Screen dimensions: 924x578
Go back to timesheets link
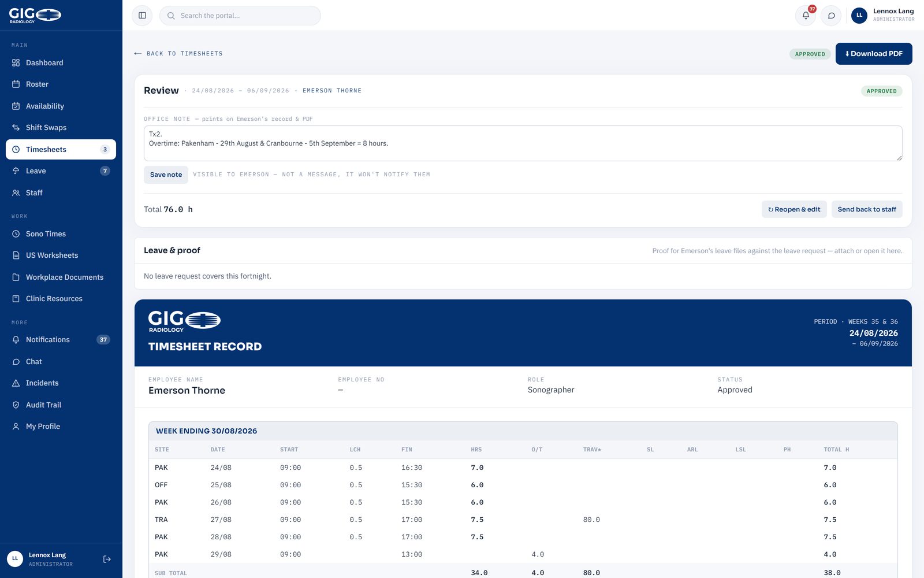click(178, 54)
